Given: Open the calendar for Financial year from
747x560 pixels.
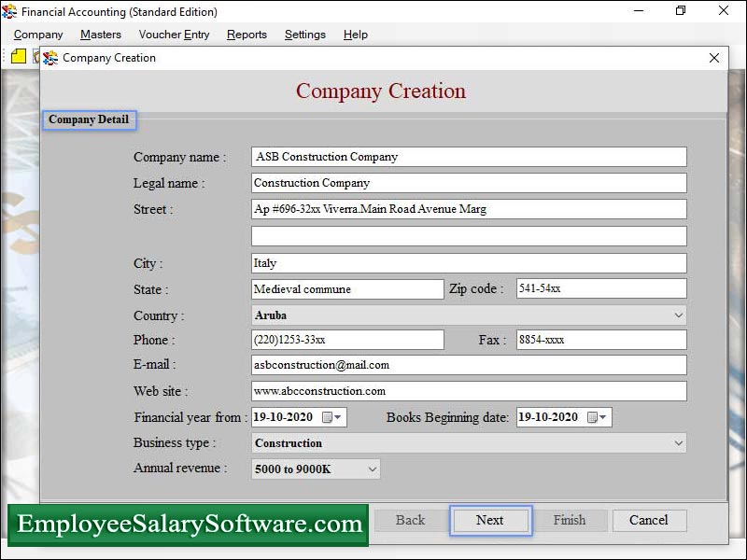Looking at the screenshot, I should (x=326, y=417).
